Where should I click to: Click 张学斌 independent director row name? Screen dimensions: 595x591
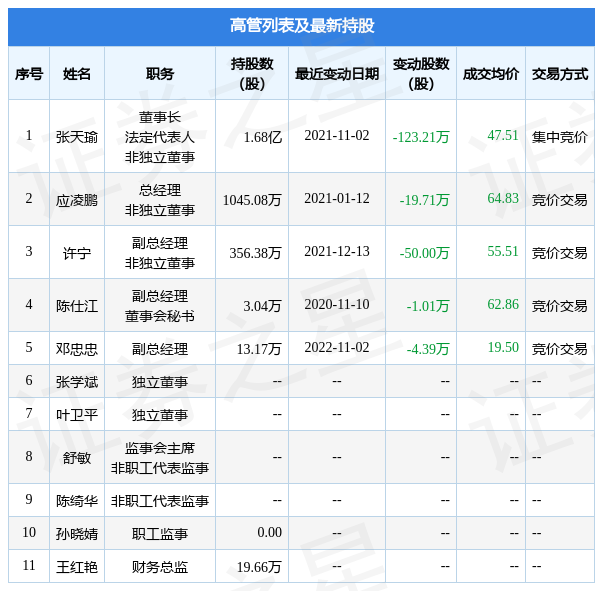point(77,382)
